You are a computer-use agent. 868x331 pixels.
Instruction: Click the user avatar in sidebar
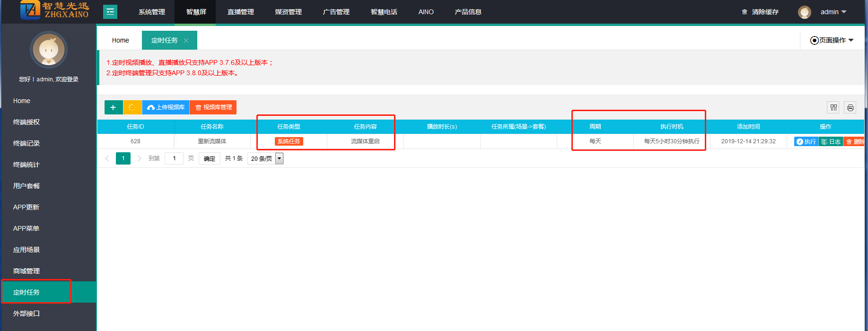[49, 50]
